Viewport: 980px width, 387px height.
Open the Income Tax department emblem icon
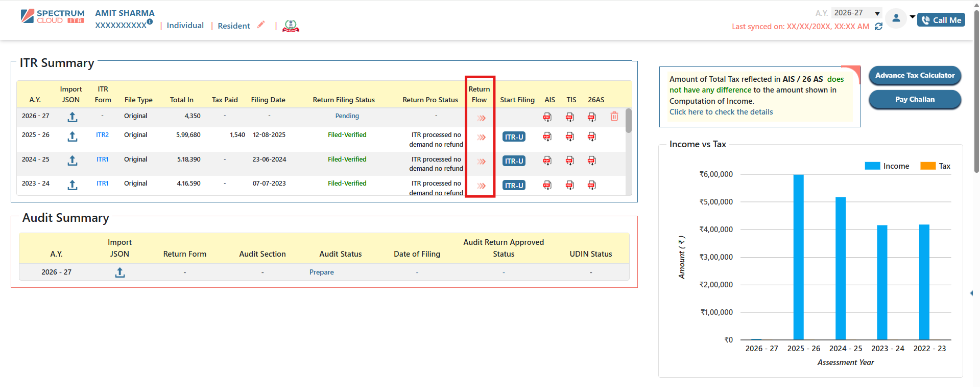(291, 26)
